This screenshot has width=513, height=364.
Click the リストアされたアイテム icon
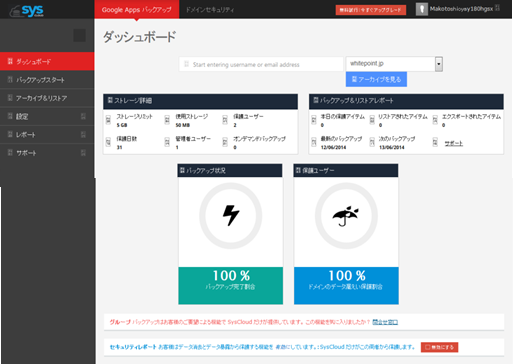(x=372, y=120)
